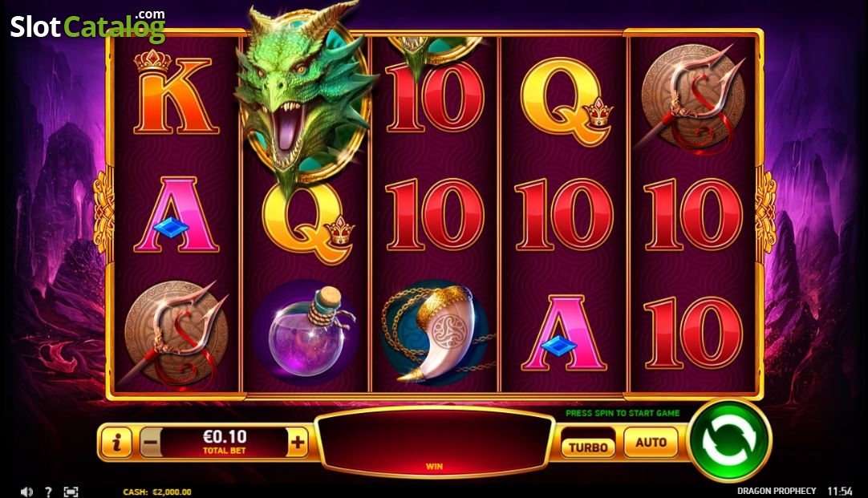Spin the reels with green button
Image resolution: width=868 pixels, height=498 pixels.
tap(729, 440)
